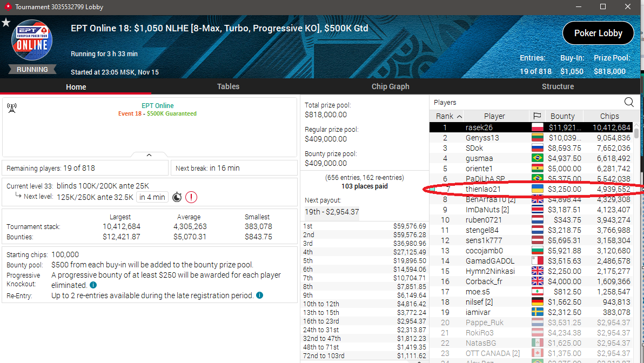Select eliminated player NatasBG
Viewport: 644px width, 363px height.
click(x=531, y=343)
